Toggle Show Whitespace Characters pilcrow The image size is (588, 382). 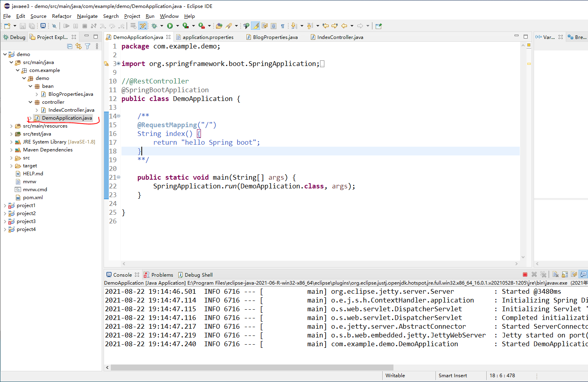click(283, 26)
